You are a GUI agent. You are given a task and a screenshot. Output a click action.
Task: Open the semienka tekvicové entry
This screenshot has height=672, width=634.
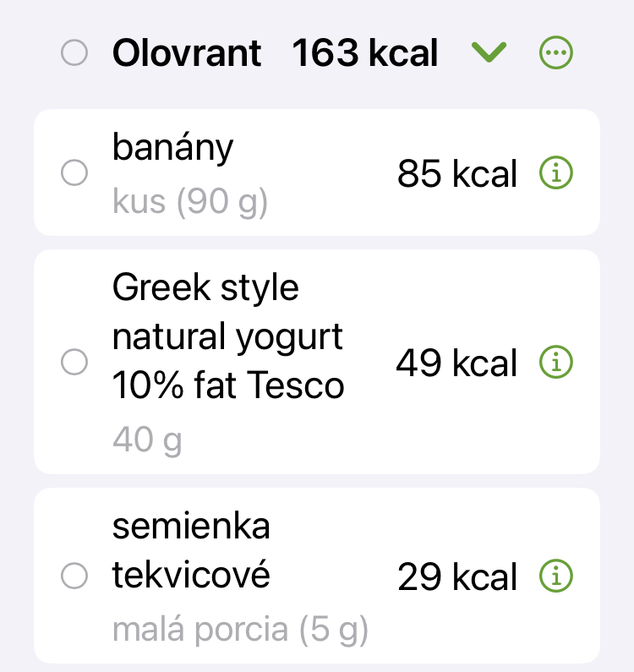click(x=191, y=551)
